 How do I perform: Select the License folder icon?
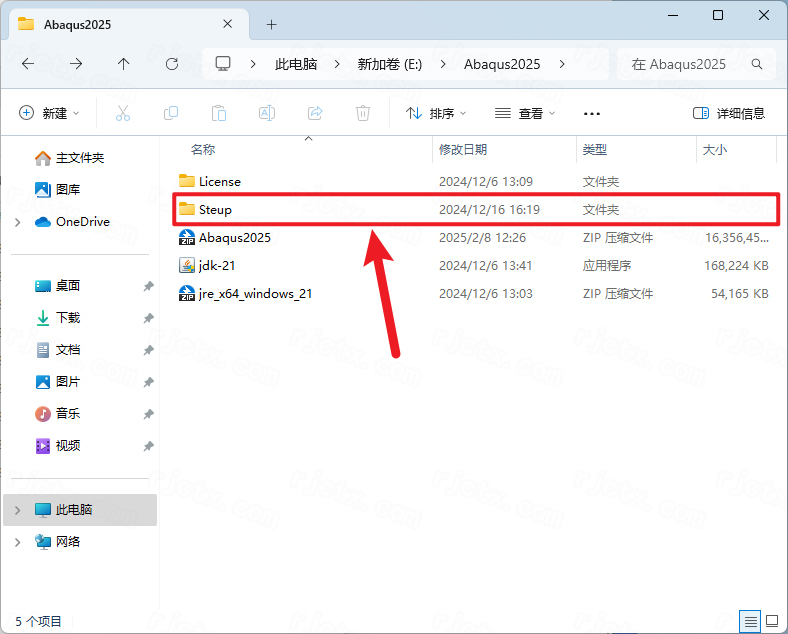tap(187, 181)
